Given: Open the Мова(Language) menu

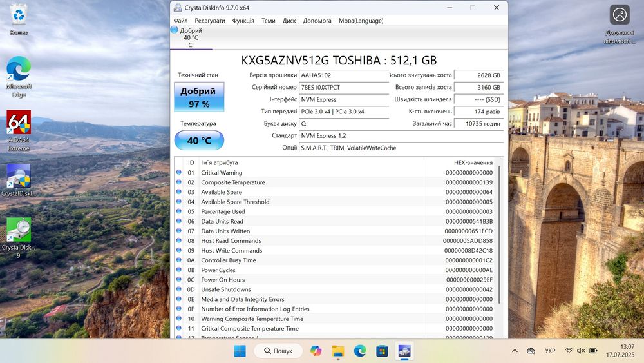Looking at the screenshot, I should 361,21.
